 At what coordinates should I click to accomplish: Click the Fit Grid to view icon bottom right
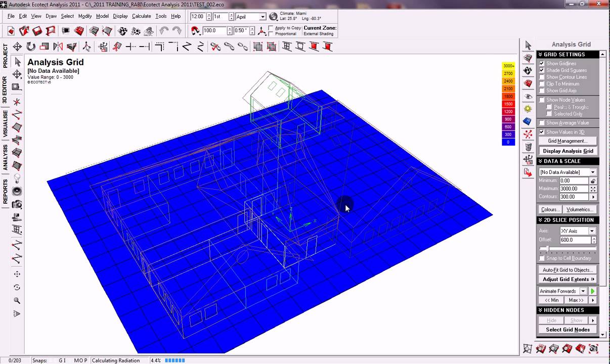(x=528, y=349)
